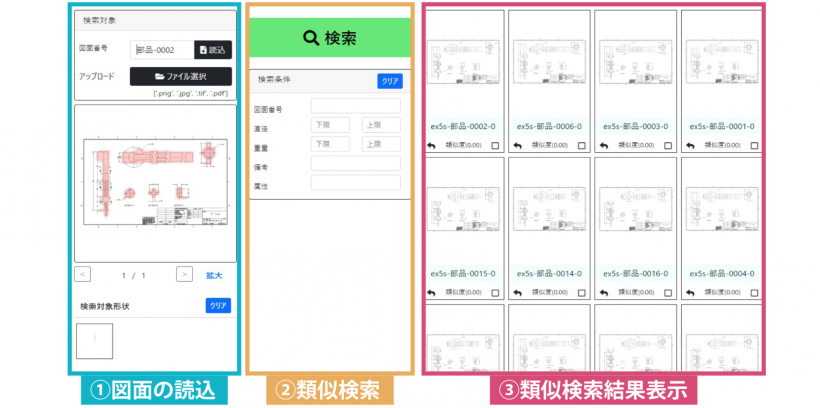The width and height of the screenshot is (820, 408).
Task: Check the box for ex5s-部品-0001-0
Action: coord(754,146)
